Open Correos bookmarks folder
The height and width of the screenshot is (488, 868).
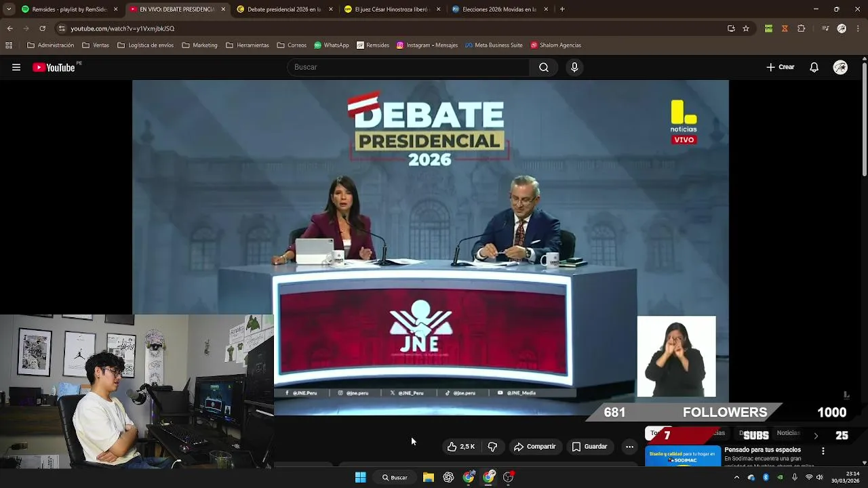tap(292, 45)
